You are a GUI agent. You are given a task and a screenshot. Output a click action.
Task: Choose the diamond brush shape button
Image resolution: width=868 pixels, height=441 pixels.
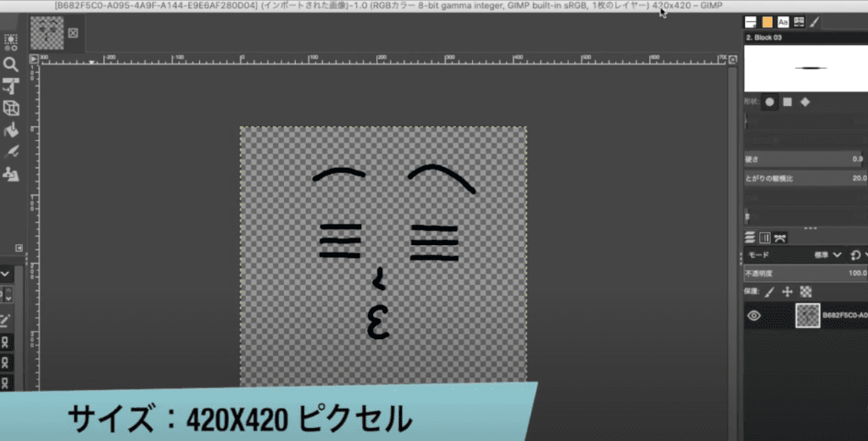(805, 102)
